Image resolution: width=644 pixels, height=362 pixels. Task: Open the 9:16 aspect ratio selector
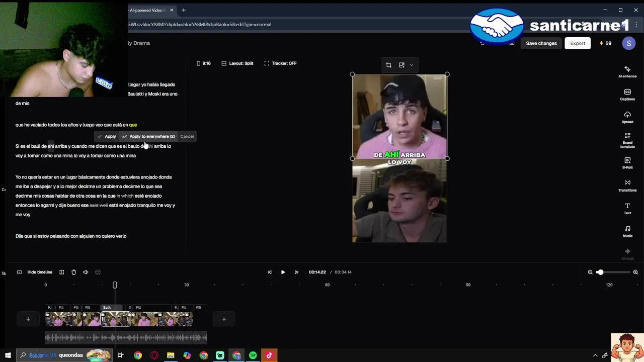(x=203, y=63)
